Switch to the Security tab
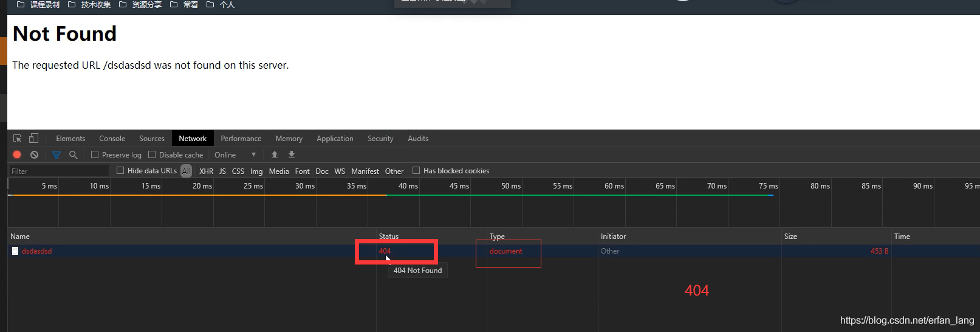 tap(380, 139)
